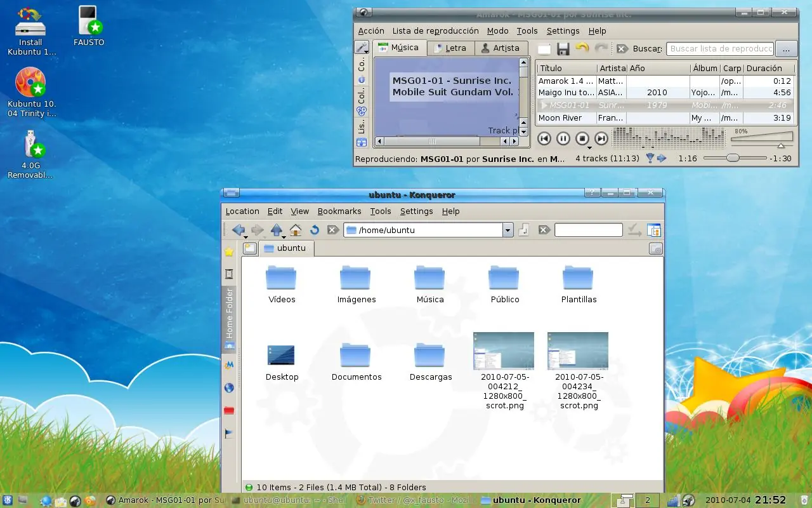This screenshot has height=508, width=812.
Task: Go to the Home folder via house icon
Action: pos(295,230)
